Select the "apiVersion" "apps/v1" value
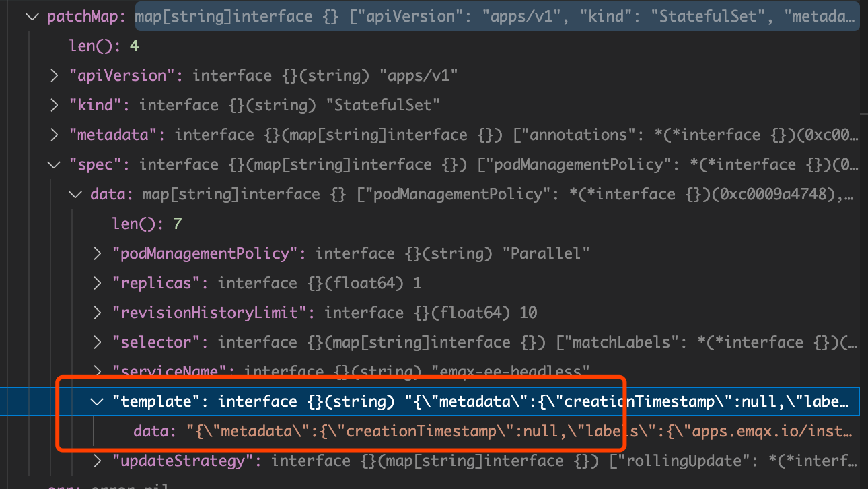This screenshot has width=868, height=489. (x=418, y=75)
